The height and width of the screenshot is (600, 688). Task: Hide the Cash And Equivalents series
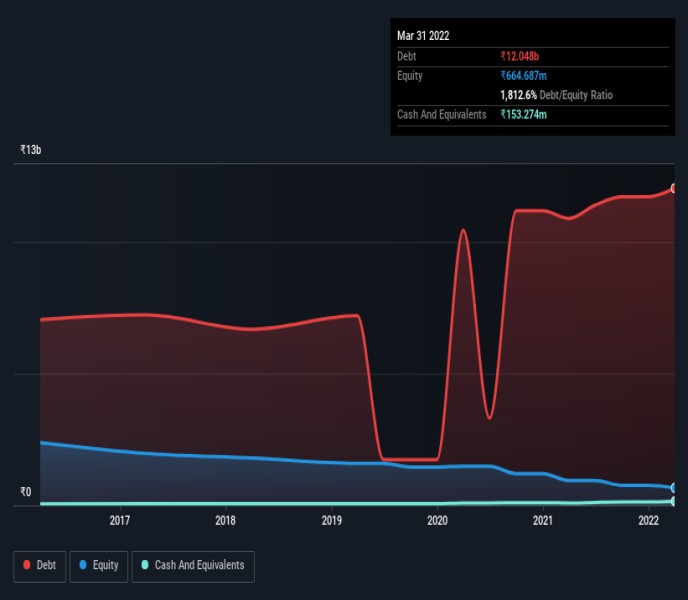[x=192, y=565]
